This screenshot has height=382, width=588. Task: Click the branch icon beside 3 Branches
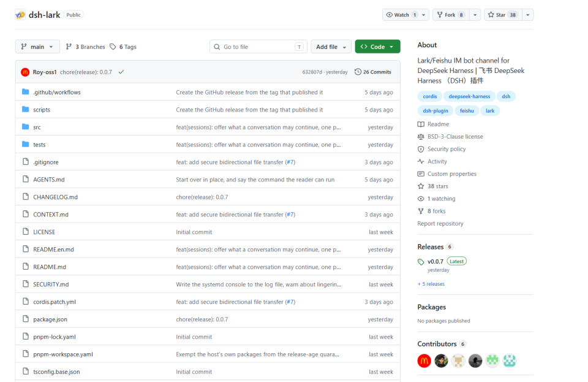point(69,47)
